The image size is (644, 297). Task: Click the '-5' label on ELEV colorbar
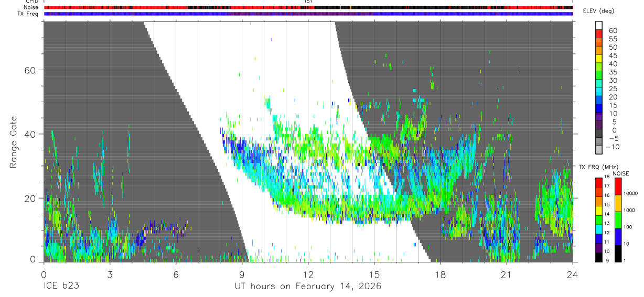614,139
